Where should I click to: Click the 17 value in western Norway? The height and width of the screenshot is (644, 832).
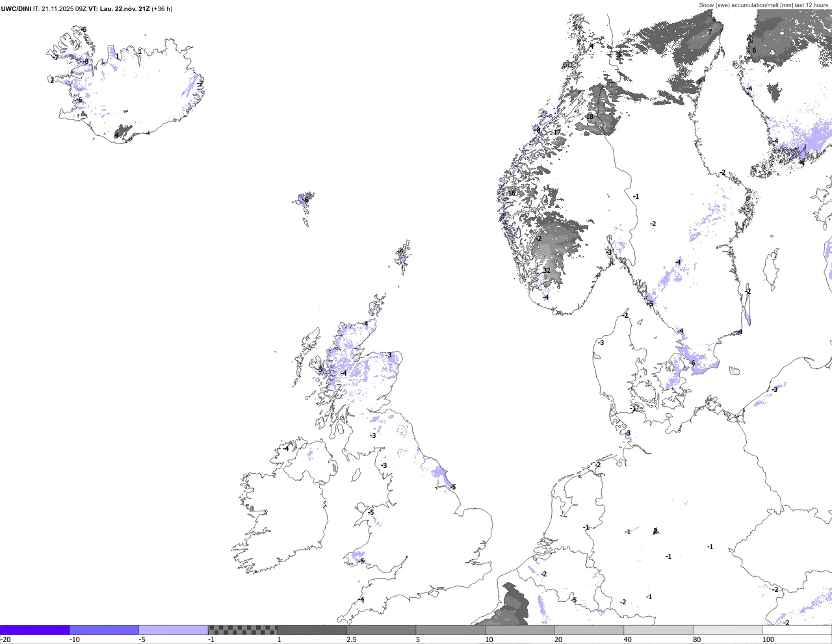[x=557, y=133]
